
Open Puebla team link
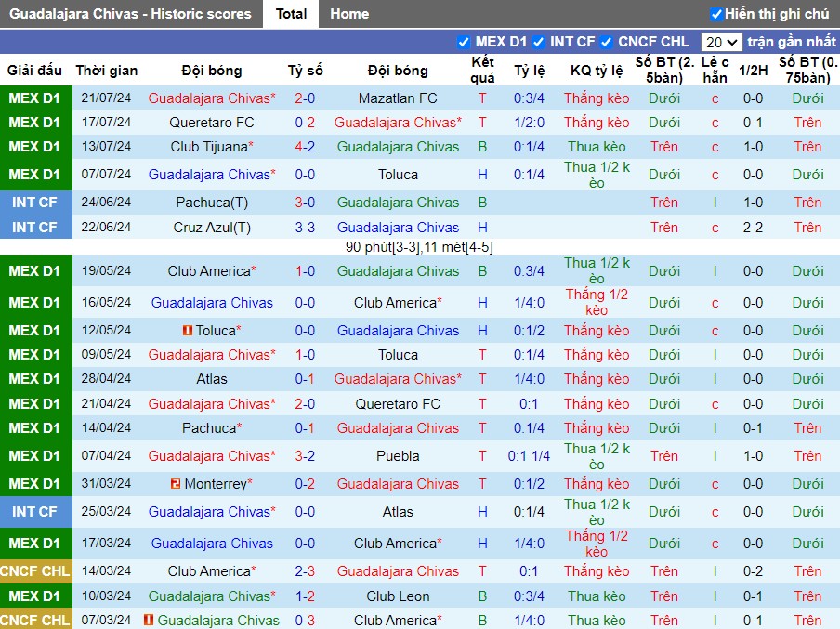tap(398, 456)
